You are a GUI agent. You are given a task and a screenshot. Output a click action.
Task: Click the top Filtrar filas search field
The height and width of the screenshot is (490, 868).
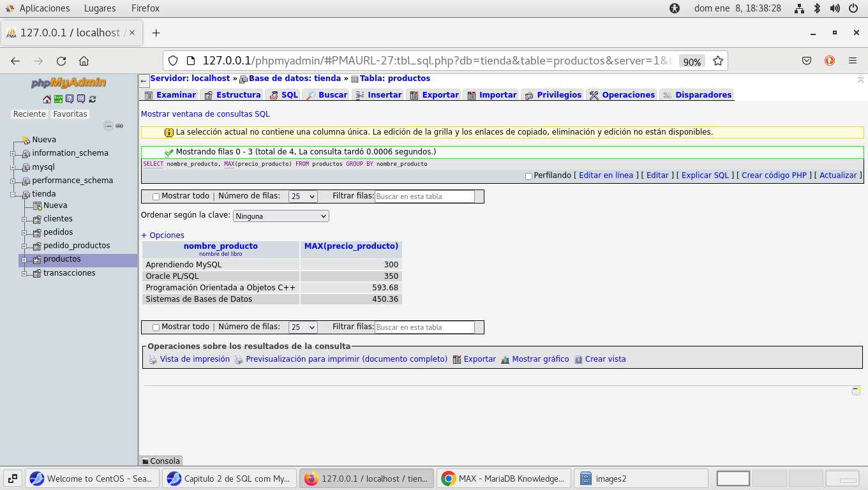[x=424, y=197]
